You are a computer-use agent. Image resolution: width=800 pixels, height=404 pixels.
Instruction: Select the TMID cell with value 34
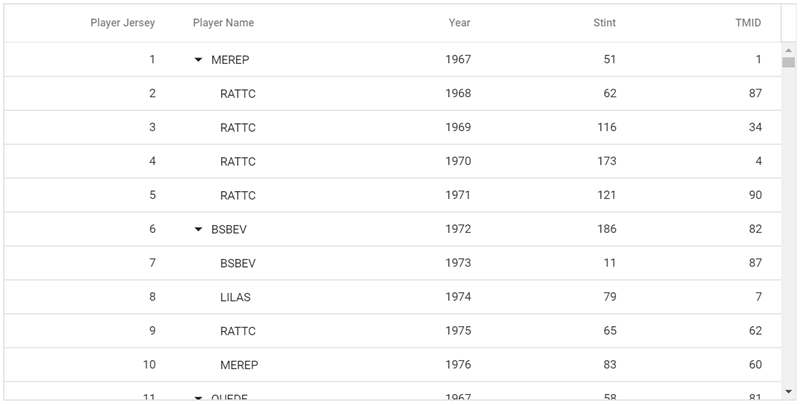click(x=755, y=127)
